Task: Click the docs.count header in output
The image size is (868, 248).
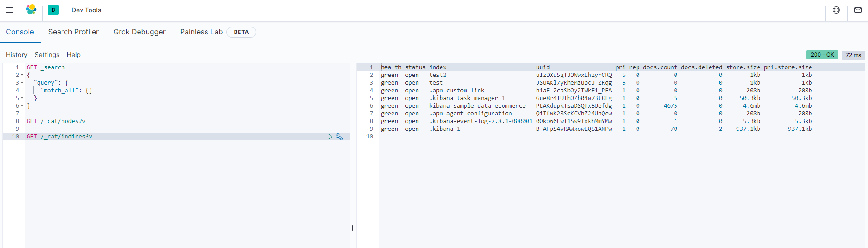Action: click(660, 67)
